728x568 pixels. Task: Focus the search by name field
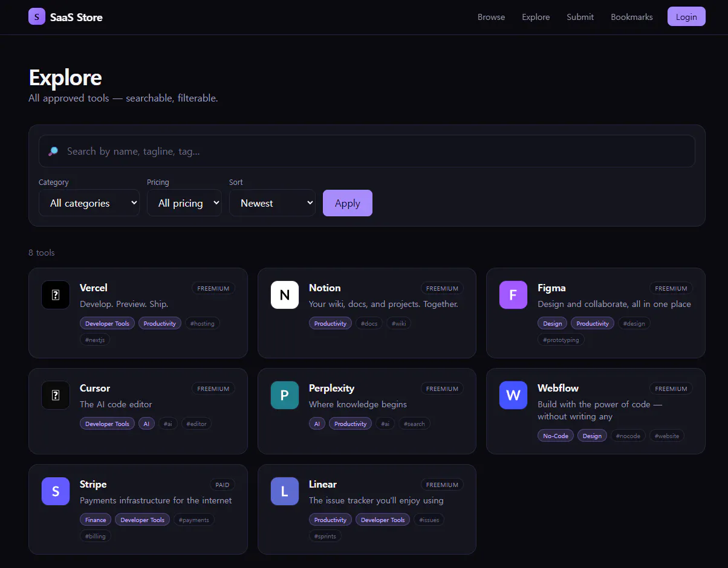(367, 151)
